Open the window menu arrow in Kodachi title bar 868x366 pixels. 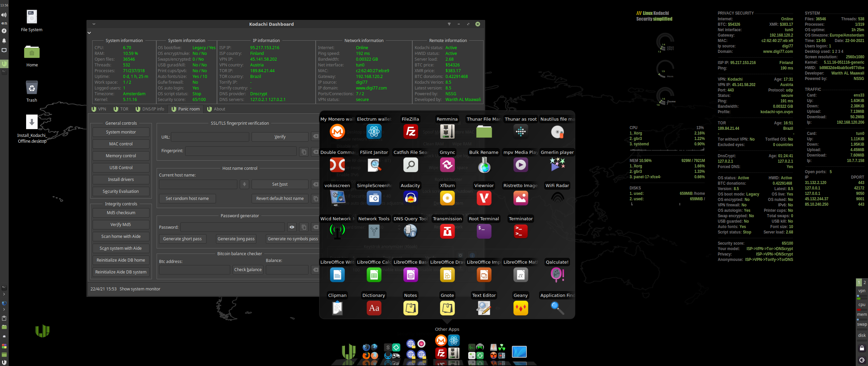(94, 24)
